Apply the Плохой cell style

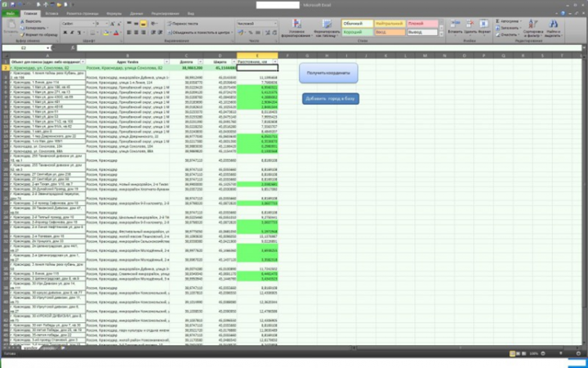pyautogui.click(x=422, y=24)
